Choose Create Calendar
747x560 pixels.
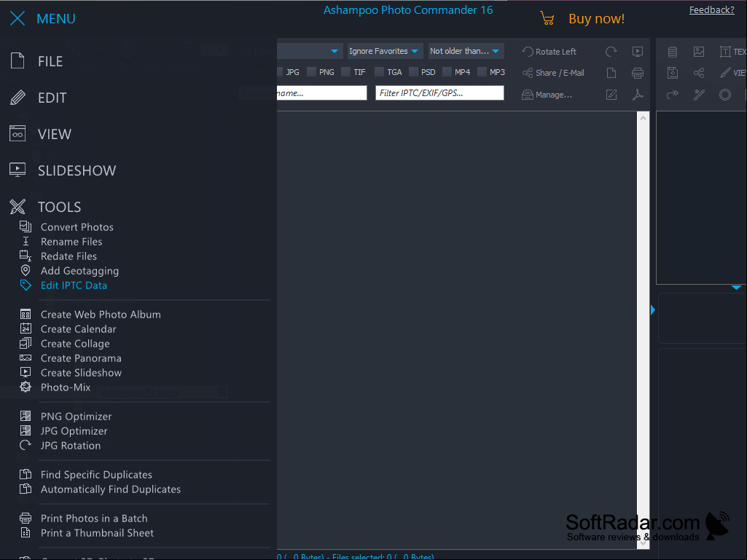[x=78, y=329]
